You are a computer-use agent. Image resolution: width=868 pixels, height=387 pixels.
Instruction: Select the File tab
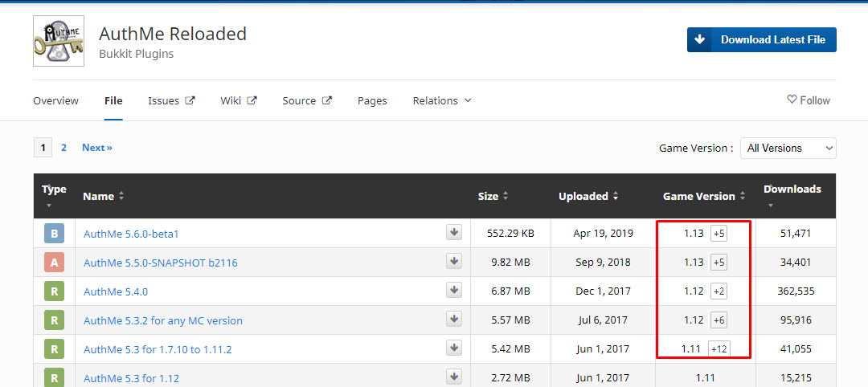tap(113, 100)
